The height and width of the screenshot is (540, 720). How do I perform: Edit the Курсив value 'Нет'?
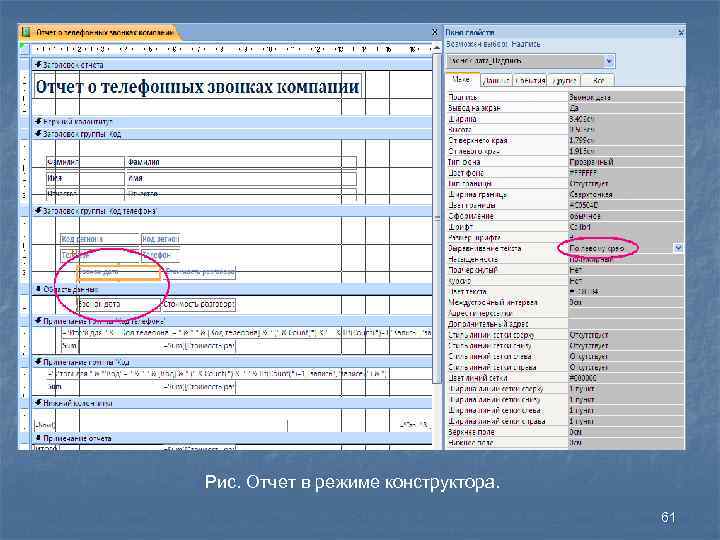[x=626, y=281]
